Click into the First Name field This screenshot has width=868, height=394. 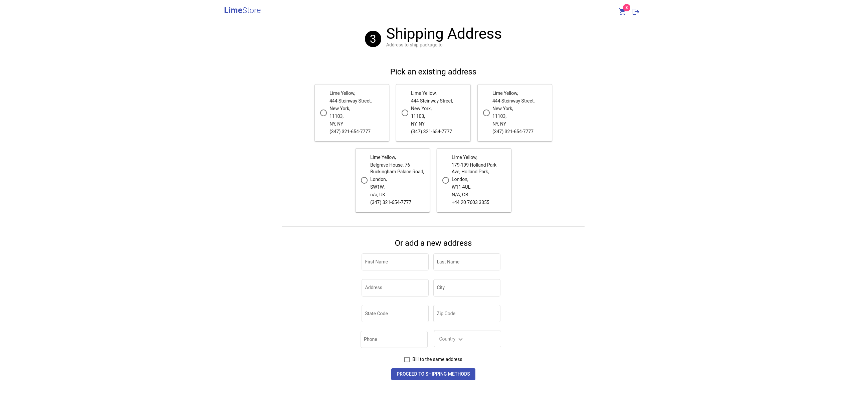(395, 262)
